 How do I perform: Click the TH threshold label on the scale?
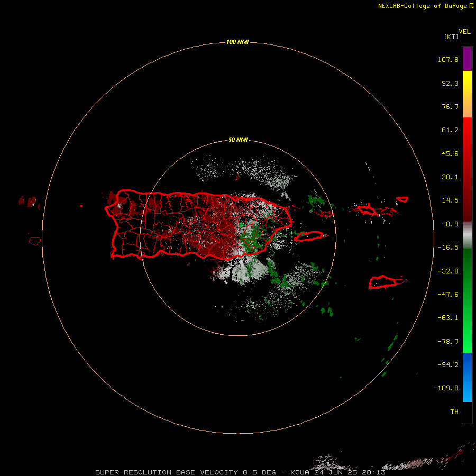tap(454, 412)
